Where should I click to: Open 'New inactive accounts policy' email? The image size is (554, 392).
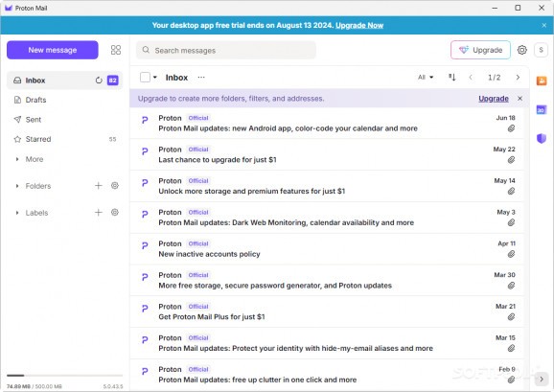click(x=327, y=248)
